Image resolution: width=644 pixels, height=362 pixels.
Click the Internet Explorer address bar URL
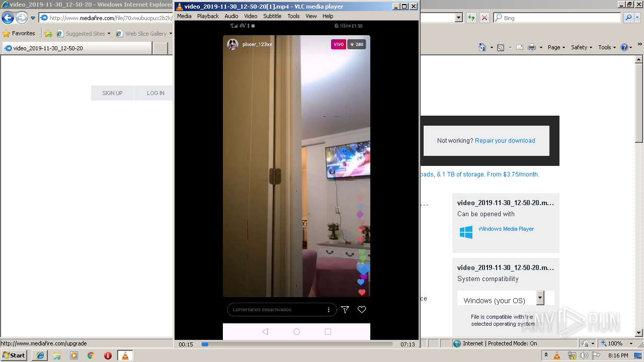111,18
